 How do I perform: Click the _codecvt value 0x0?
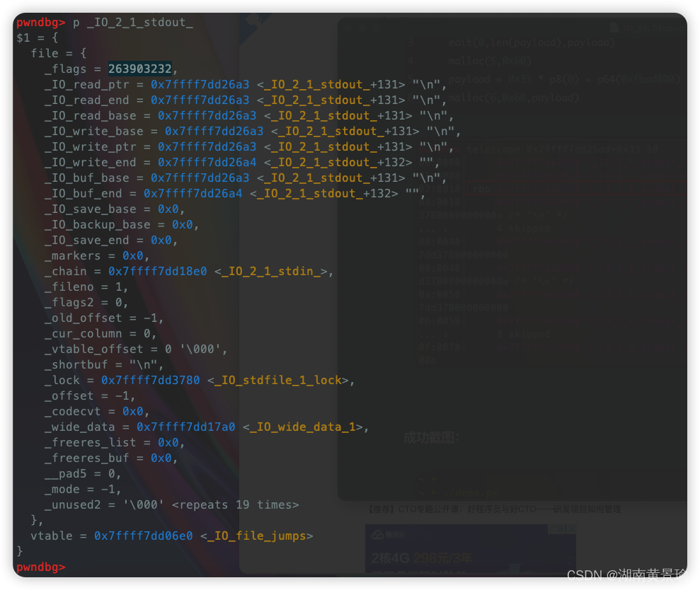[x=133, y=412]
